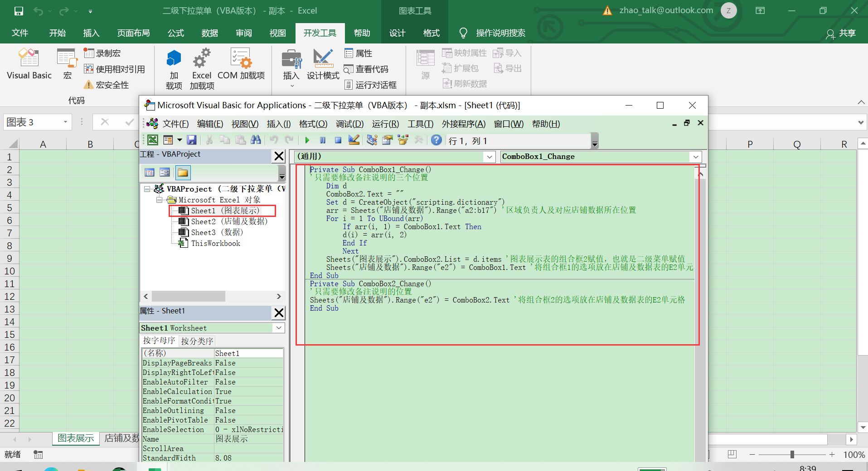Screen dimensions: 868x471
Task: Click the 录制宏 record macro button
Action: (x=102, y=53)
